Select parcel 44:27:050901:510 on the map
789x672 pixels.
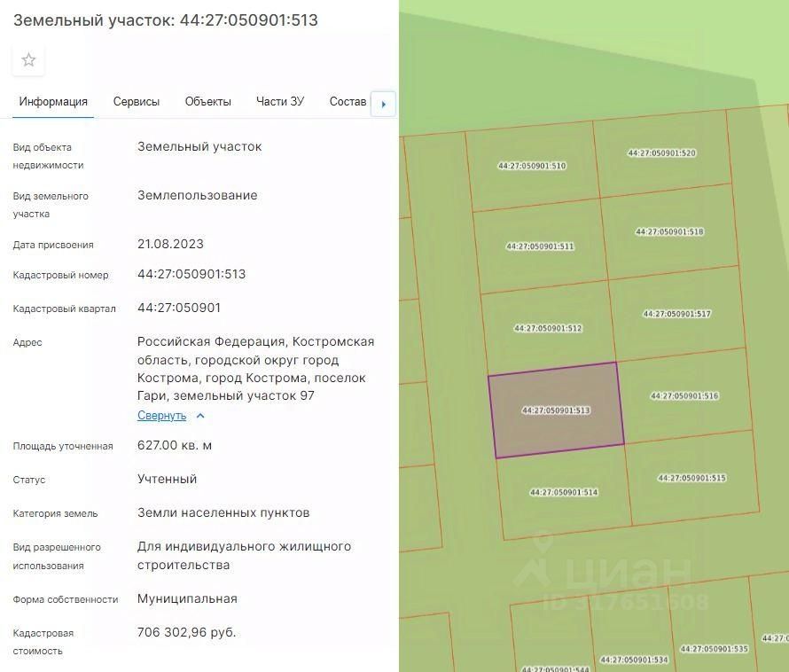coord(532,166)
